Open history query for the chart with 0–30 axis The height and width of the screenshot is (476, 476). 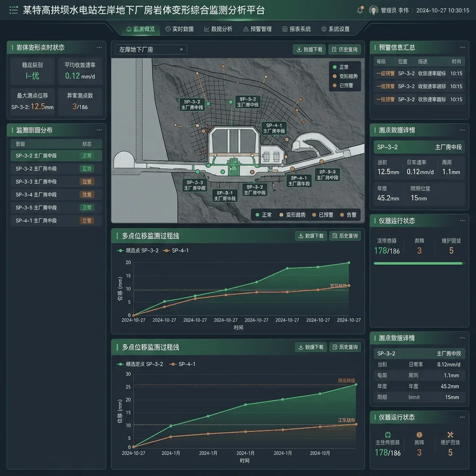click(345, 347)
